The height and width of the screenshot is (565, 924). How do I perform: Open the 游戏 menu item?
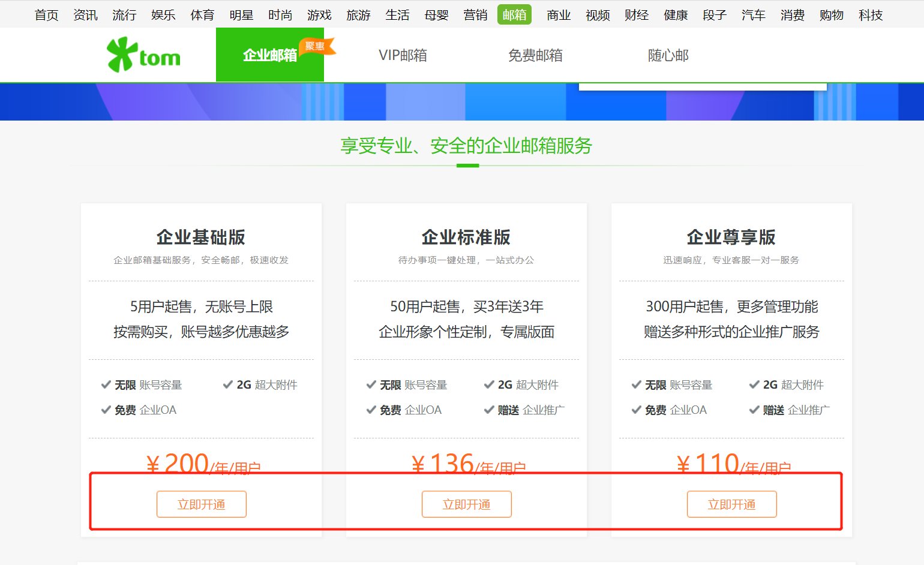(x=319, y=15)
